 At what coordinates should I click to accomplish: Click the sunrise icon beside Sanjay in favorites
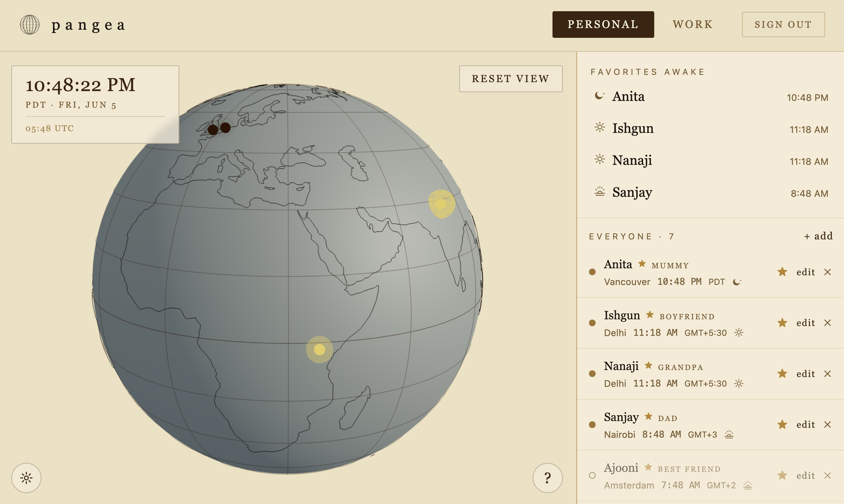600,191
